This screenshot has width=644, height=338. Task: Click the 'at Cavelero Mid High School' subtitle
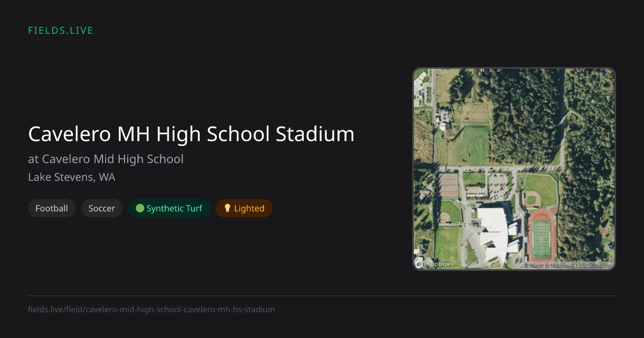point(106,159)
